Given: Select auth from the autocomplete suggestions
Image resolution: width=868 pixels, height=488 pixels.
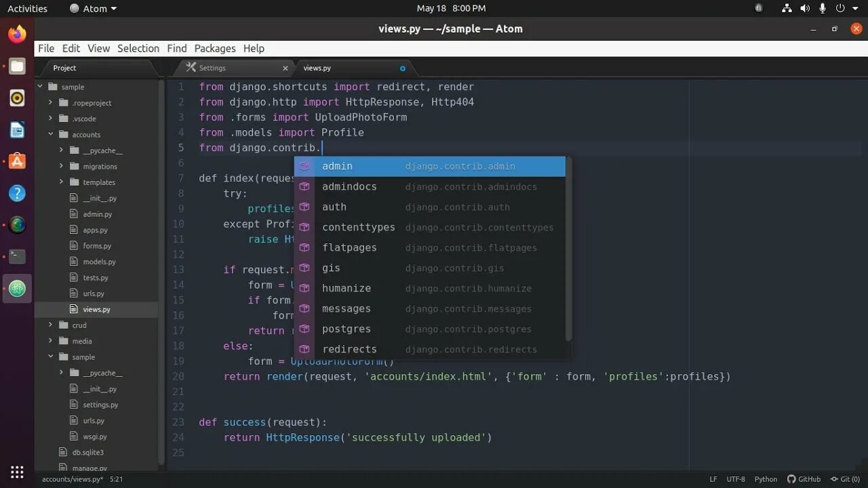Looking at the screenshot, I should 334,207.
